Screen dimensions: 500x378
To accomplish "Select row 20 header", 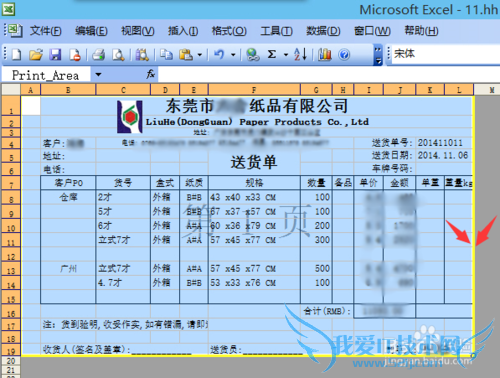I will click(11, 361).
